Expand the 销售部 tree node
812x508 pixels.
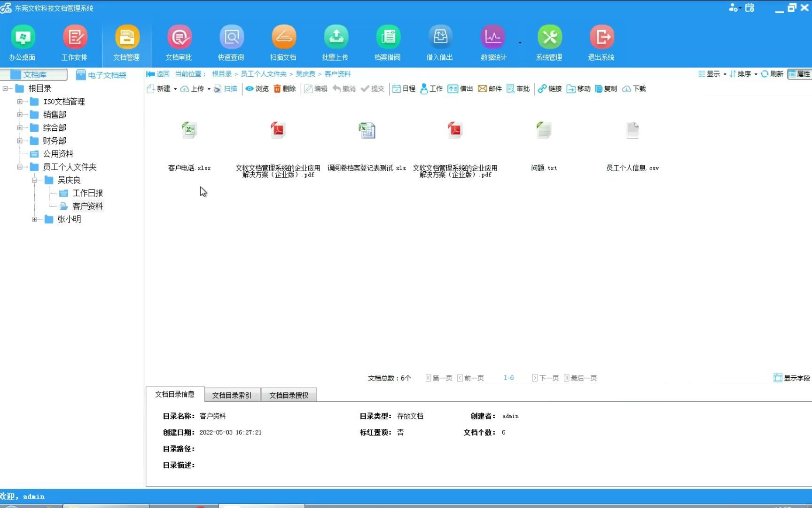(19, 114)
